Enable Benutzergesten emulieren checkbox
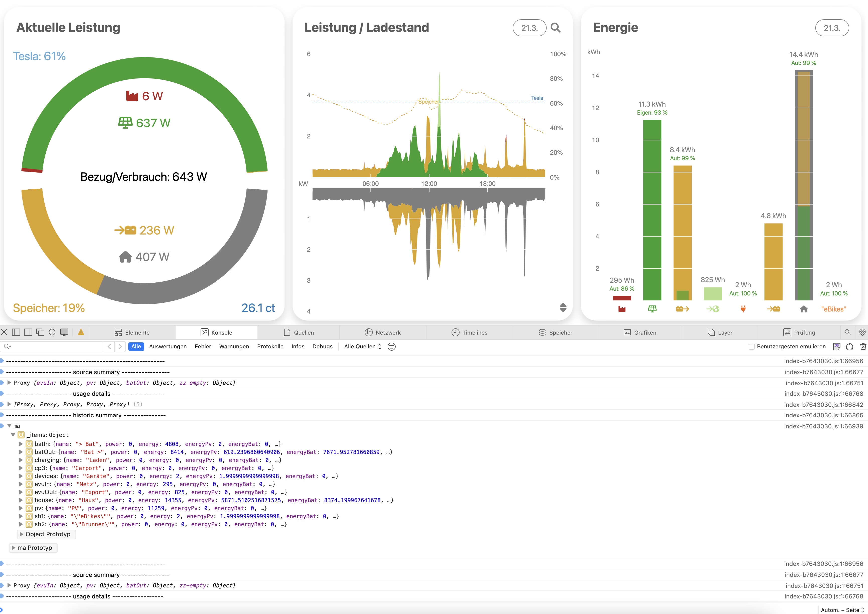This screenshot has height=614, width=868. click(752, 346)
